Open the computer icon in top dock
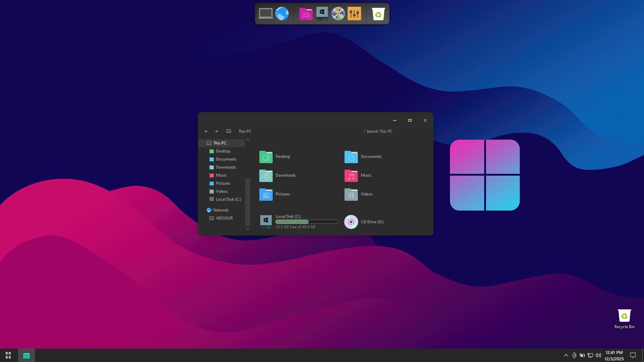Image resolution: width=644 pixels, height=362 pixels. click(265, 14)
